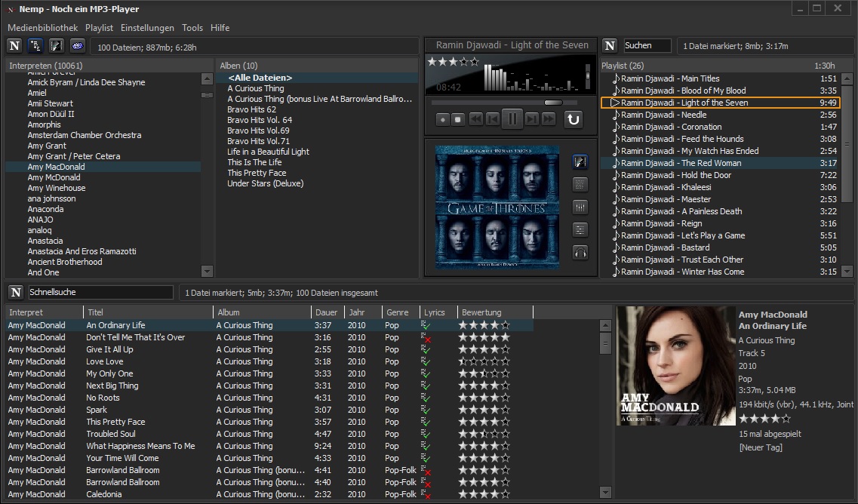Click the playback progress slider handle

tap(553, 103)
